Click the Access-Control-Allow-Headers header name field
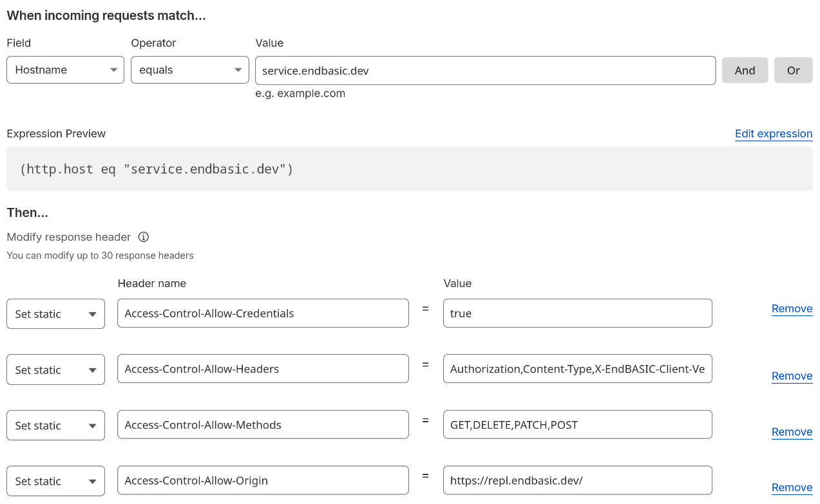 262,369
